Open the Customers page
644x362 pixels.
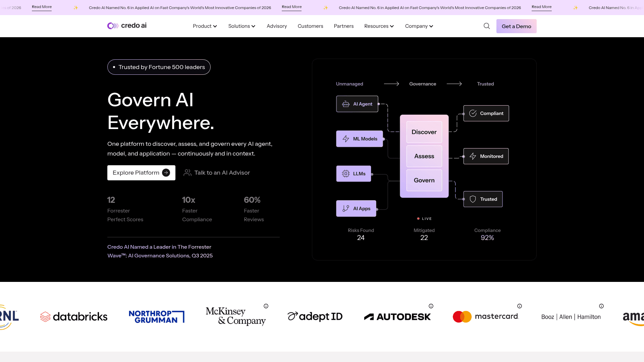(x=310, y=26)
